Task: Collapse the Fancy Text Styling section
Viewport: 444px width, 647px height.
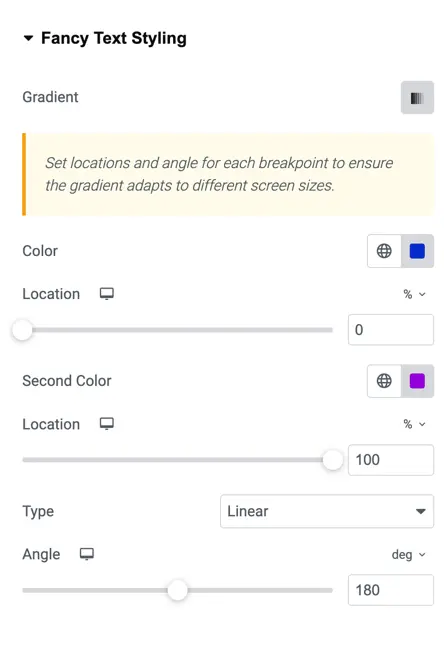Action: 28,38
